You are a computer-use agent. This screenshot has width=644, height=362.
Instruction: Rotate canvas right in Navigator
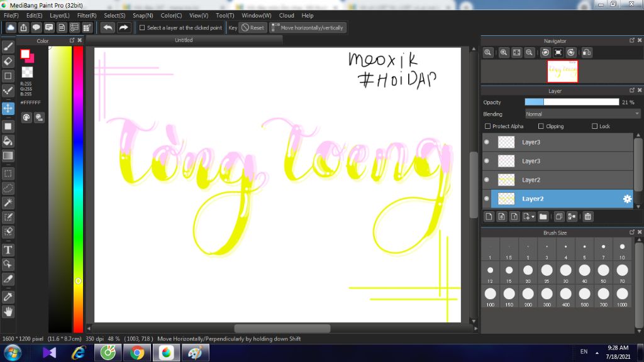tap(571, 53)
